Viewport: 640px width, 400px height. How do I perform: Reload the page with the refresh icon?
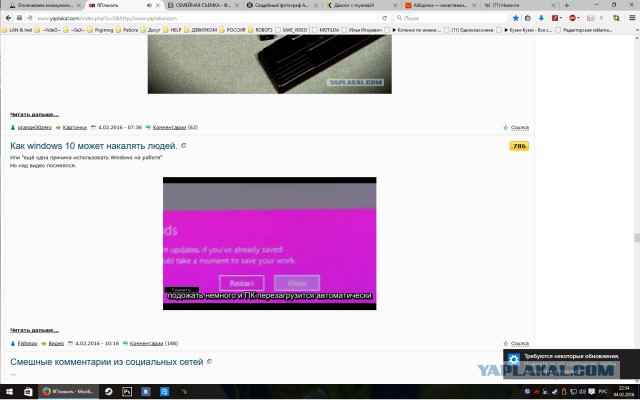384,18
